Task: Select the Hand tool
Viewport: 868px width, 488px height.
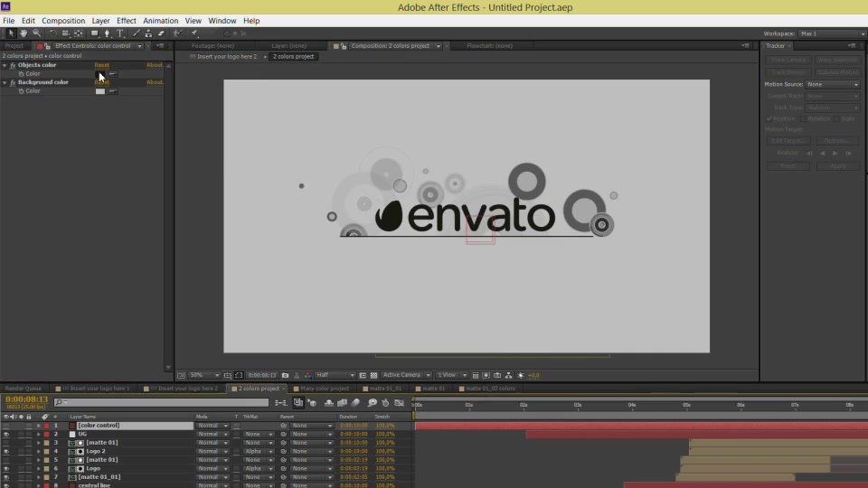Action: [x=24, y=33]
